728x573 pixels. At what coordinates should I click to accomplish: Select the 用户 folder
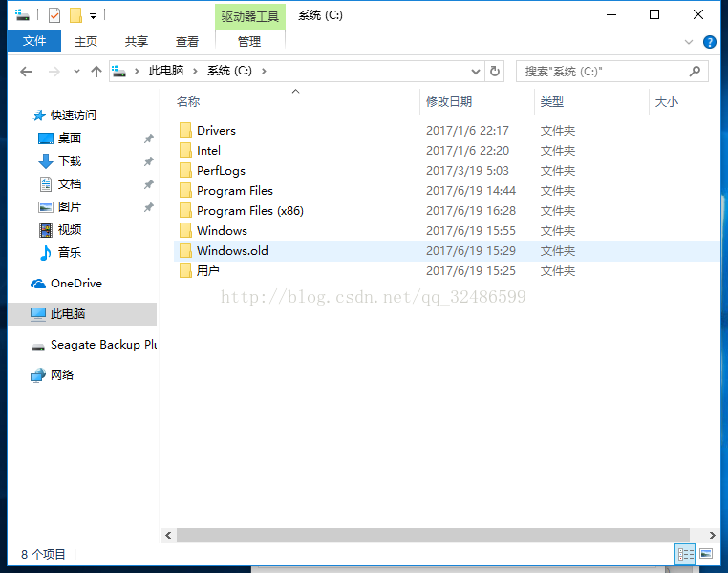(x=207, y=270)
